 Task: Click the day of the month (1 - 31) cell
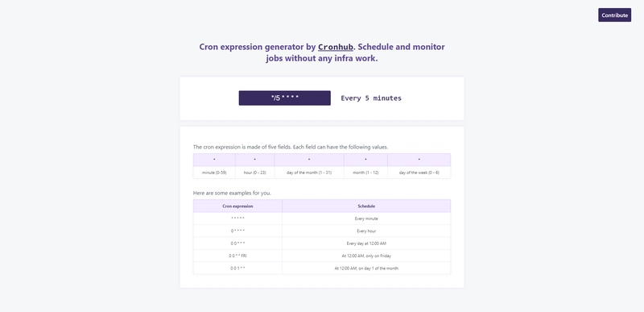tap(309, 173)
